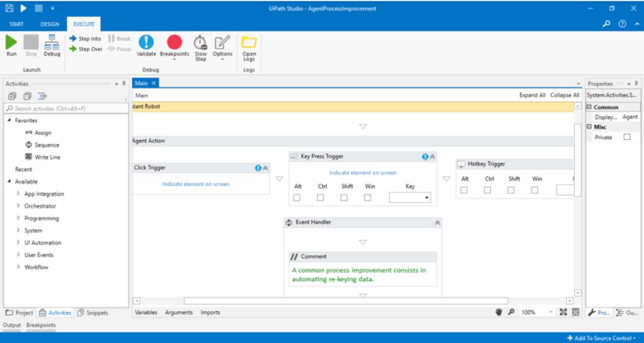Screen dimensions: 644x343
Task: Click the Break pause button
Action: [x=119, y=39]
